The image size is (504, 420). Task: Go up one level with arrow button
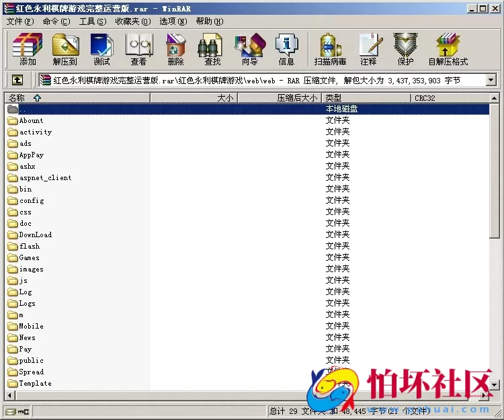(x=17, y=80)
